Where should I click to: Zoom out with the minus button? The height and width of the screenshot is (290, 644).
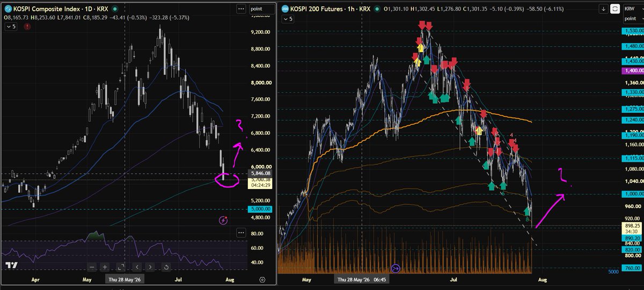coord(92,267)
